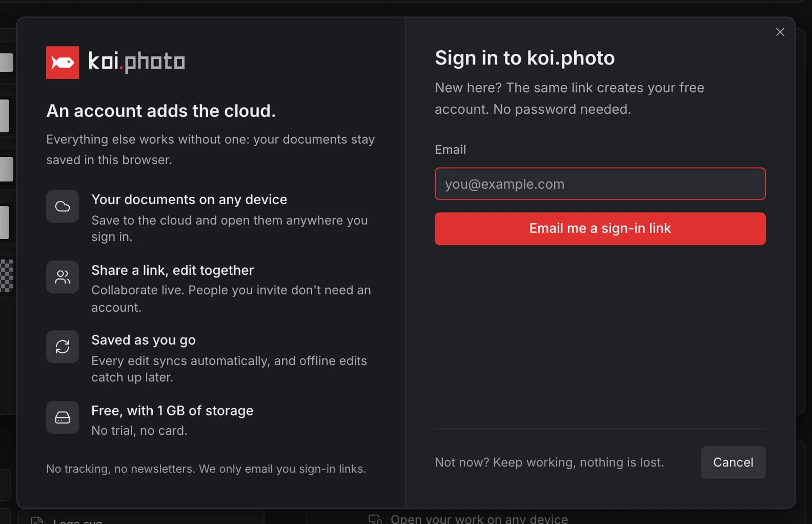Click Email me a sign-in link button
Screen dimensions: 812x524
tap(600, 229)
